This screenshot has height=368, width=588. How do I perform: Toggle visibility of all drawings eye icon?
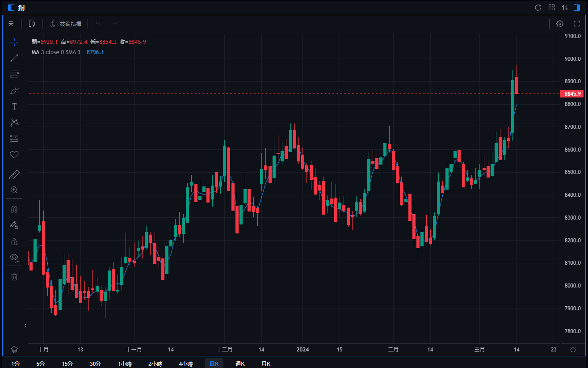14,258
